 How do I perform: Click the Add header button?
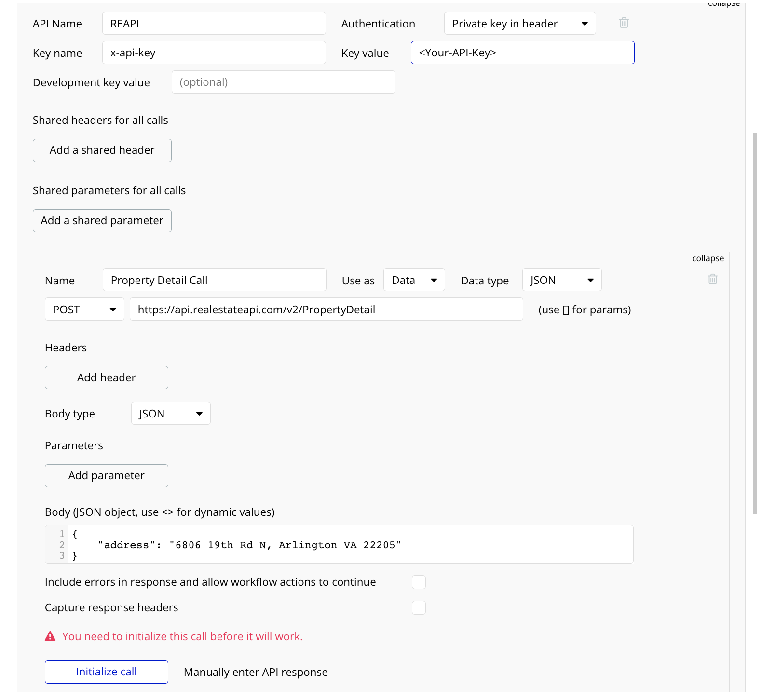pos(107,377)
